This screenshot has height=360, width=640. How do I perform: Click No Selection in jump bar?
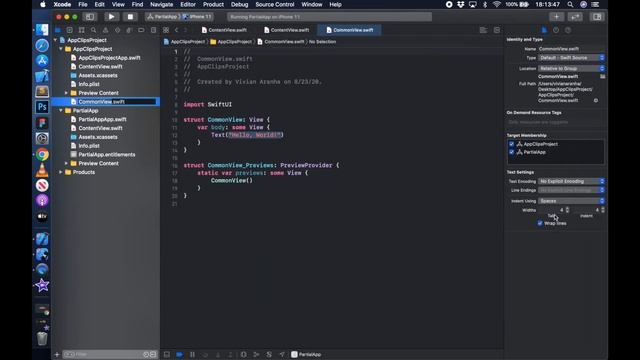322,42
